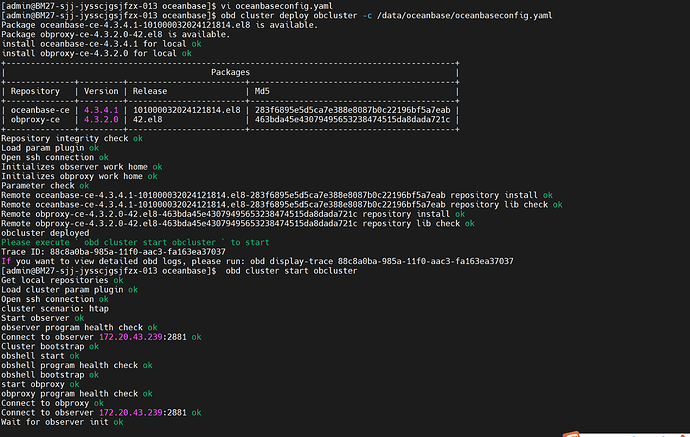Click 'cluster scenario: htap' line
This screenshot has height=437, width=690.
tap(55, 309)
